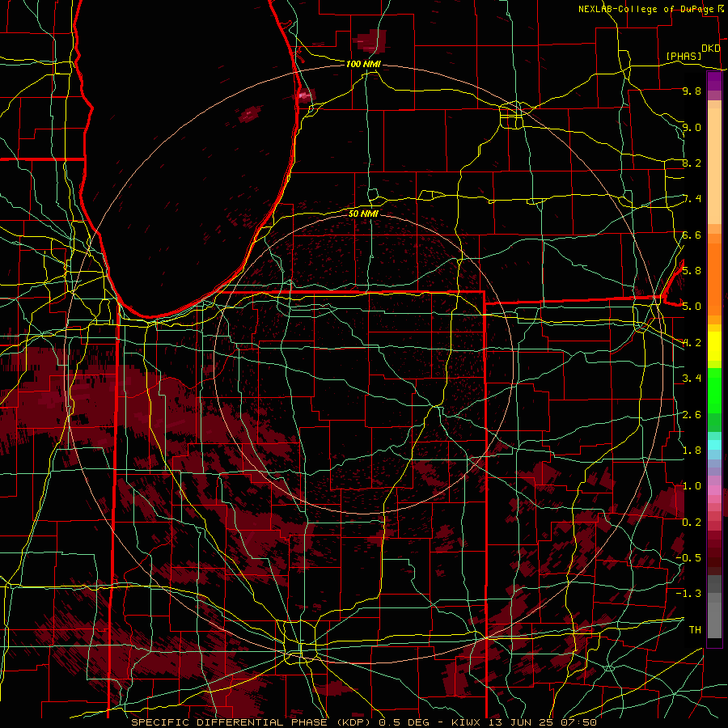Screen dimensions: 728x728
Task: Click the 50 NMI range ring label
Action: [x=363, y=214]
